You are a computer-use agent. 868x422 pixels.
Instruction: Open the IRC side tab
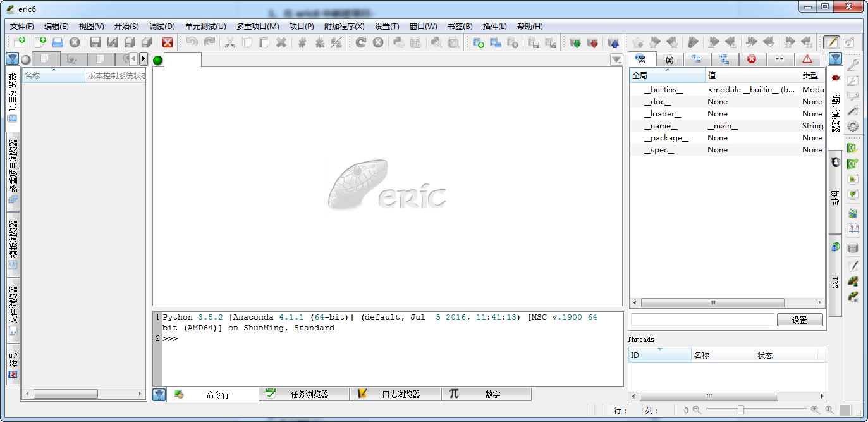coord(835,275)
